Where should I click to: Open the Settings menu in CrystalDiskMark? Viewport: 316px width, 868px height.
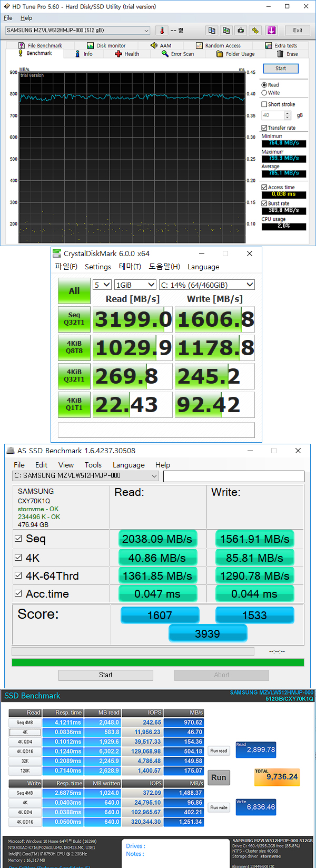point(98,267)
